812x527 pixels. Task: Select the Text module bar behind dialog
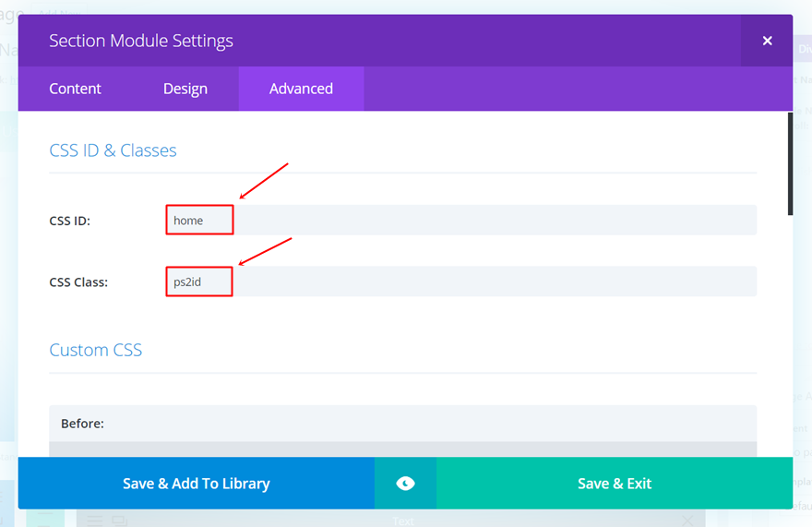tap(403, 521)
